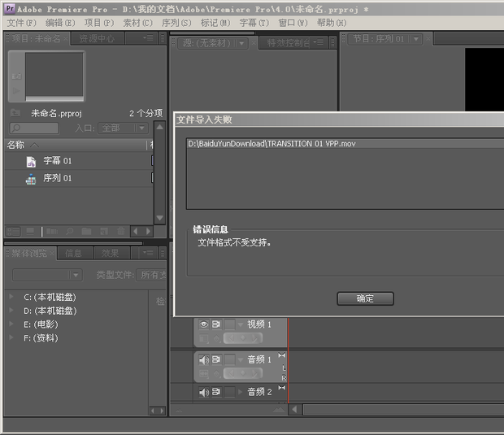Collapse the 音频 1 track triangle
The width and height of the screenshot is (504, 435).
[240, 360]
